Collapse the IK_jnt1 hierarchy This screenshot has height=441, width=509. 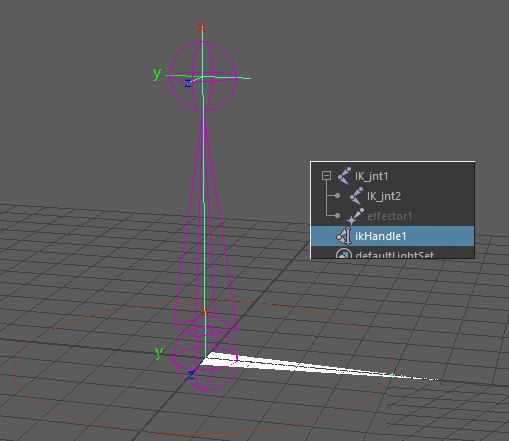(326, 176)
